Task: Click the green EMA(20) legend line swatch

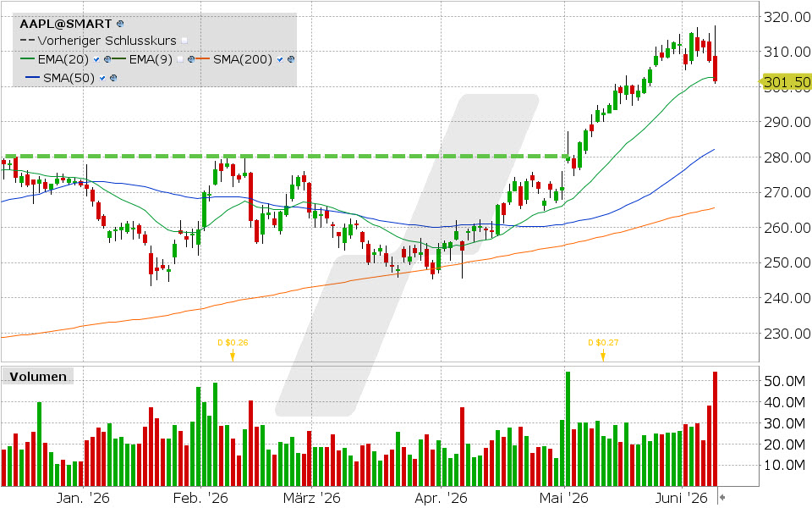Action: [x=28, y=59]
